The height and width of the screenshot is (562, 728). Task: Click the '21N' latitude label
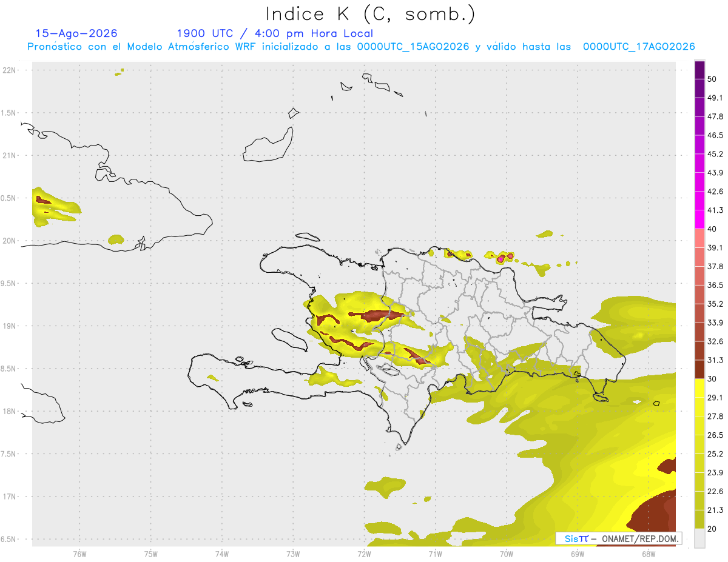tap(9, 156)
